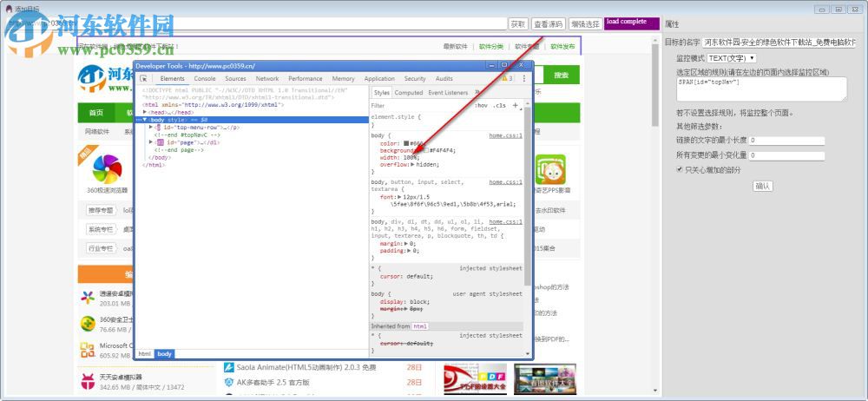Click the AK多客助手 hexagon icon

tap(228, 382)
